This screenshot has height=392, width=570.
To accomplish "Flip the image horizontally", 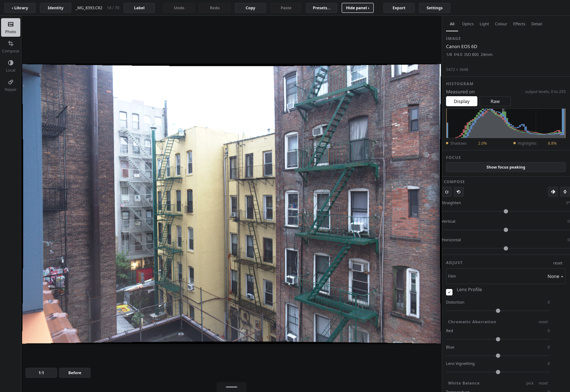I will pos(553,192).
